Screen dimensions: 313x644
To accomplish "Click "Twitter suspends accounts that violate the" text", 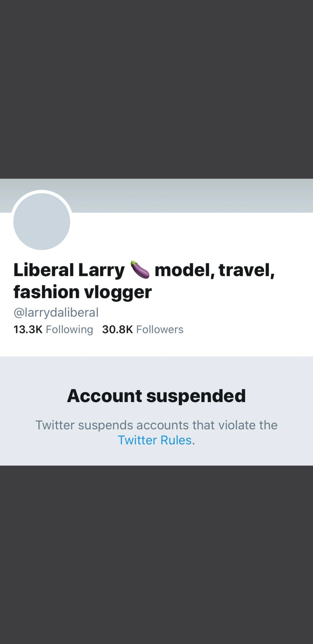I will pyautogui.click(x=156, y=425).
